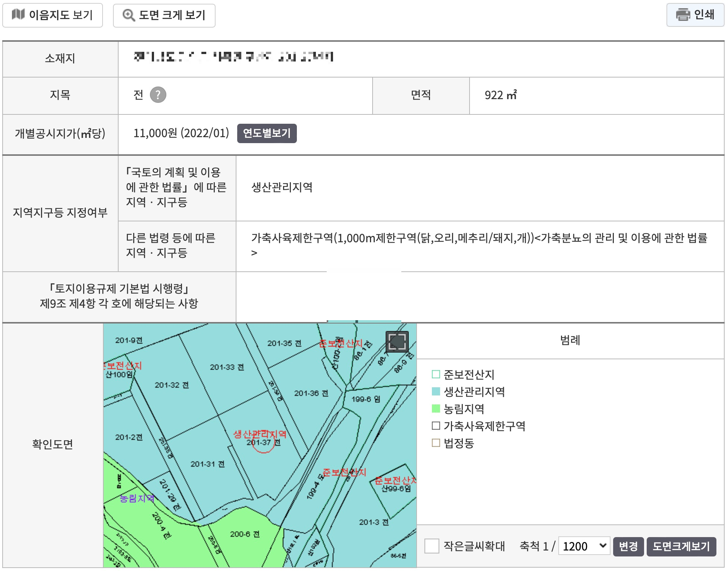Click the 범례 legend header
Viewport: 728px width, 571px height.
click(x=570, y=340)
